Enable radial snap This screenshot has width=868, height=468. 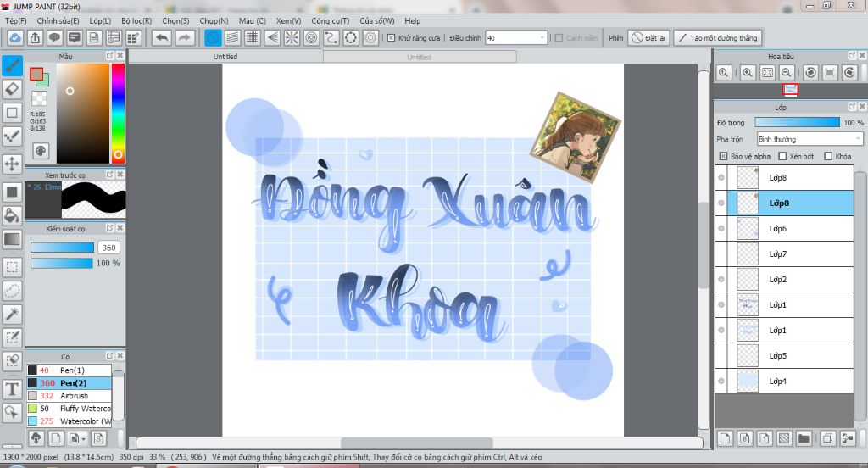point(292,37)
